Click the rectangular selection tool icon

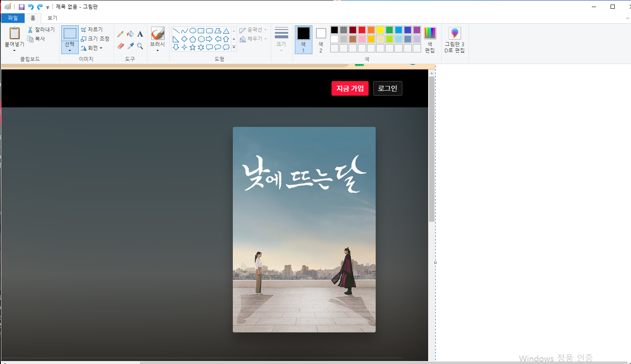[x=70, y=33]
